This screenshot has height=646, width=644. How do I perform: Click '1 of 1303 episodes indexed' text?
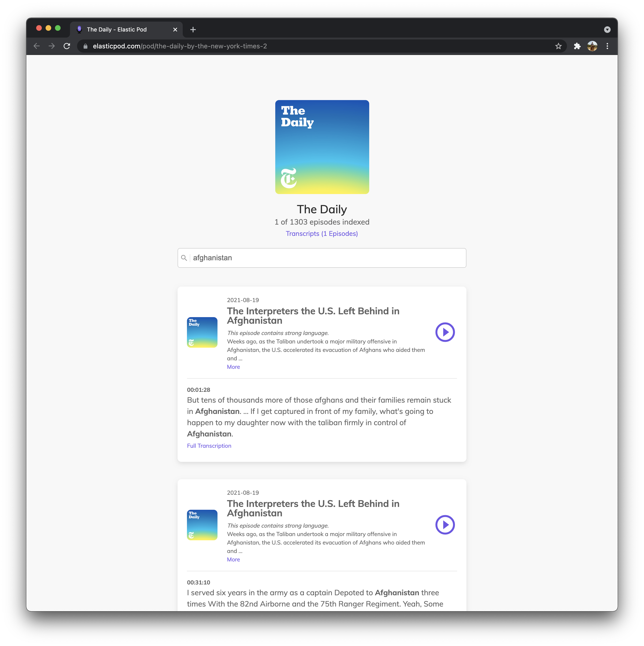(x=322, y=222)
